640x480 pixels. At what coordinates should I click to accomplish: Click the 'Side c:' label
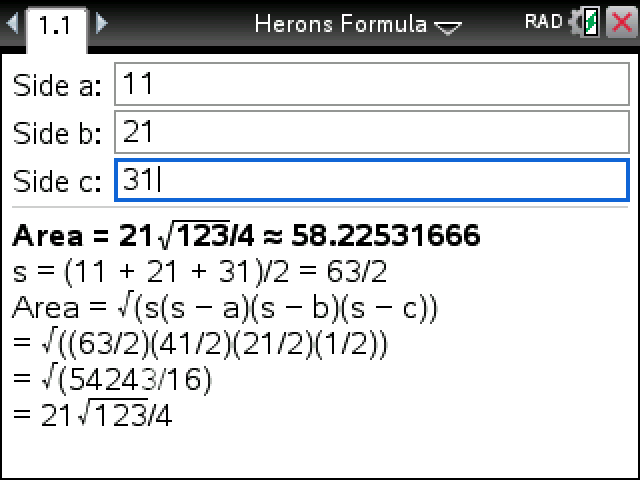pos(57,181)
